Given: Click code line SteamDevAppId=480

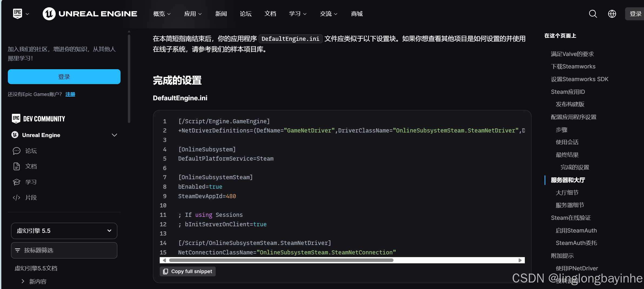Looking at the screenshot, I should point(207,196).
